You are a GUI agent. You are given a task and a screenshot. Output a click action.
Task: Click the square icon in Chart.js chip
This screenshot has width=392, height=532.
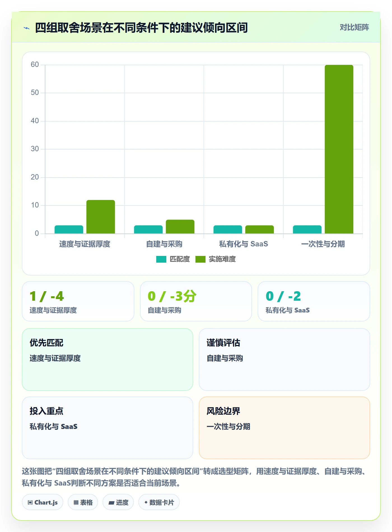(30, 503)
